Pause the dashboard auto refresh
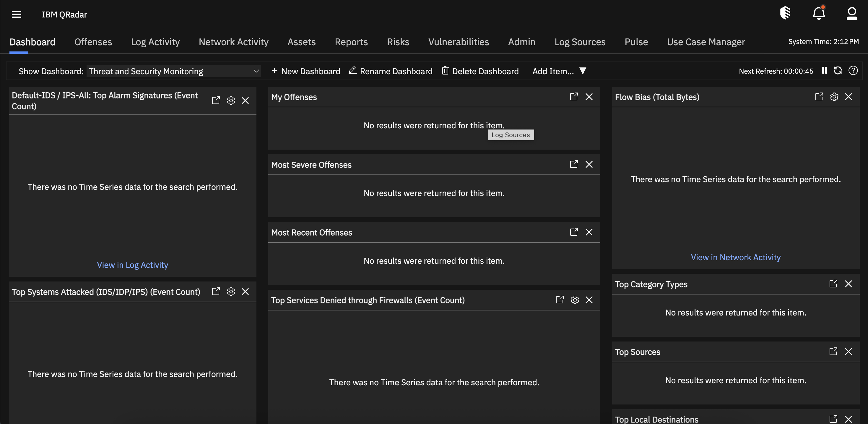This screenshot has width=868, height=424. 824,70
